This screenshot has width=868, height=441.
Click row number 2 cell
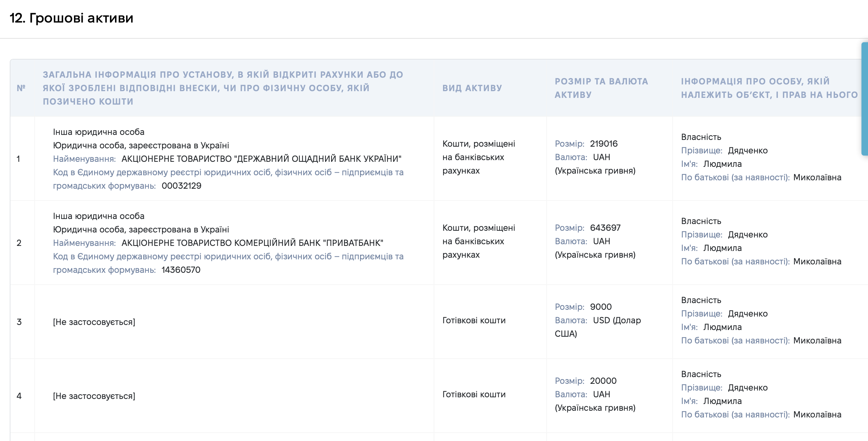pyautogui.click(x=22, y=243)
